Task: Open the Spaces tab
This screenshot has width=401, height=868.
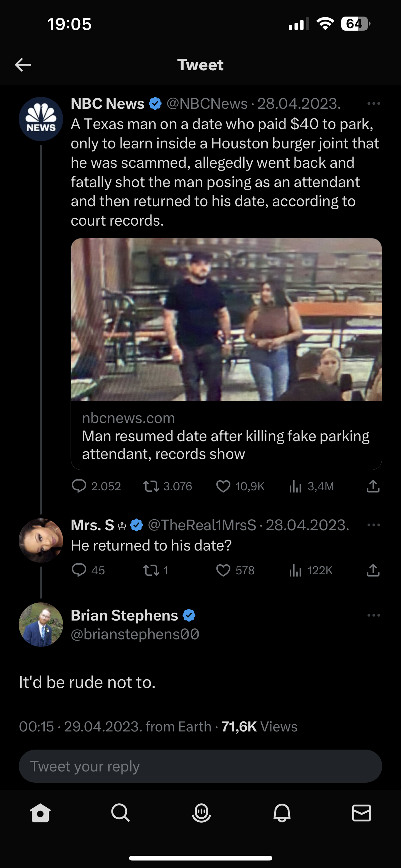Action: (x=201, y=813)
